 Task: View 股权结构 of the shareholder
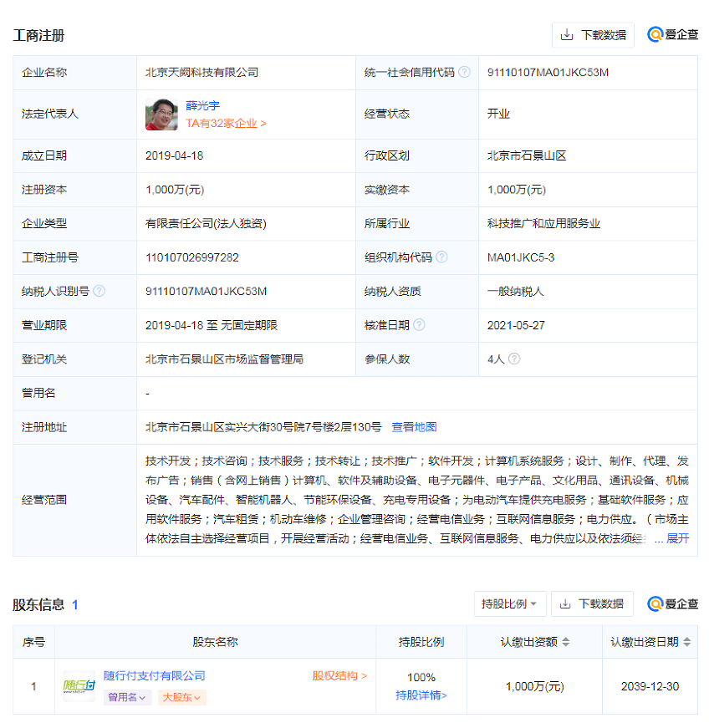coord(339,675)
